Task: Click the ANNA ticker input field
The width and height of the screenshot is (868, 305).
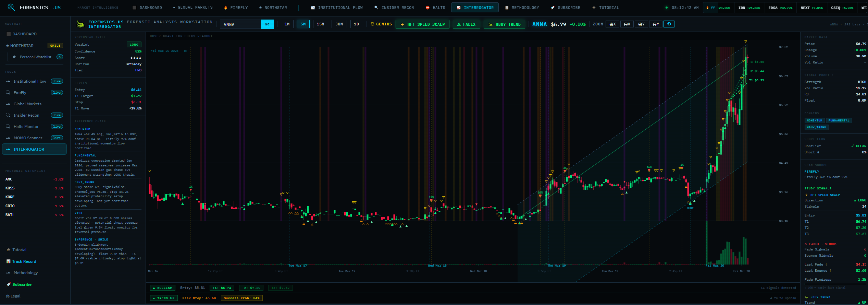Action: 240,24
